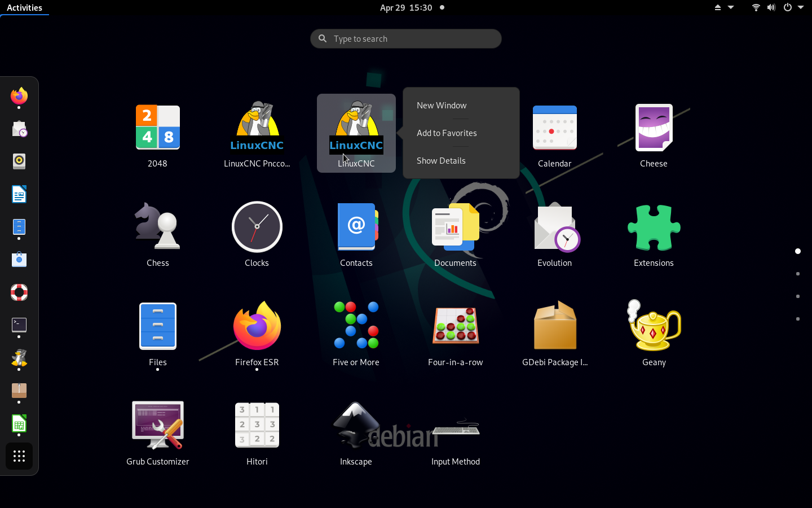The image size is (812, 508).
Task: Launch the Cheese webcam app
Action: (x=654, y=128)
